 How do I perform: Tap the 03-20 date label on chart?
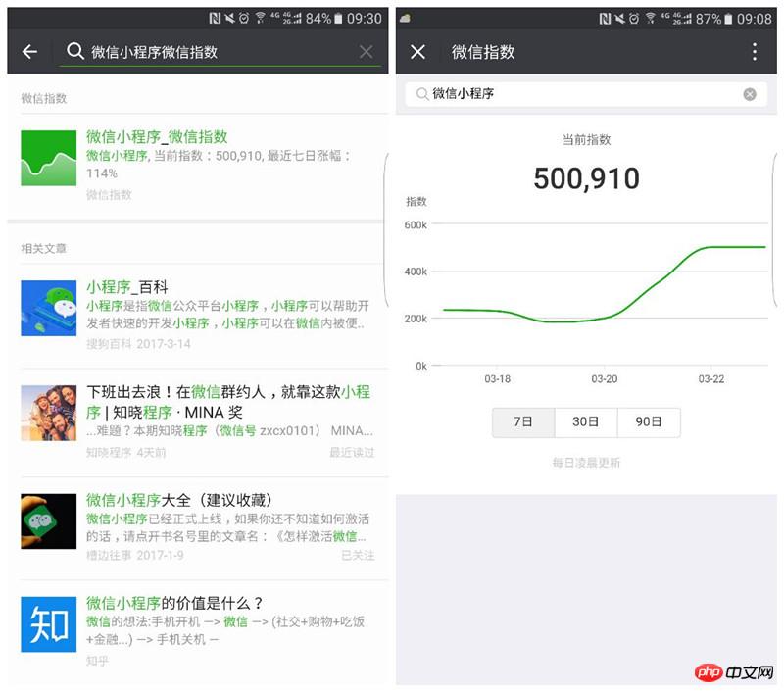click(605, 379)
